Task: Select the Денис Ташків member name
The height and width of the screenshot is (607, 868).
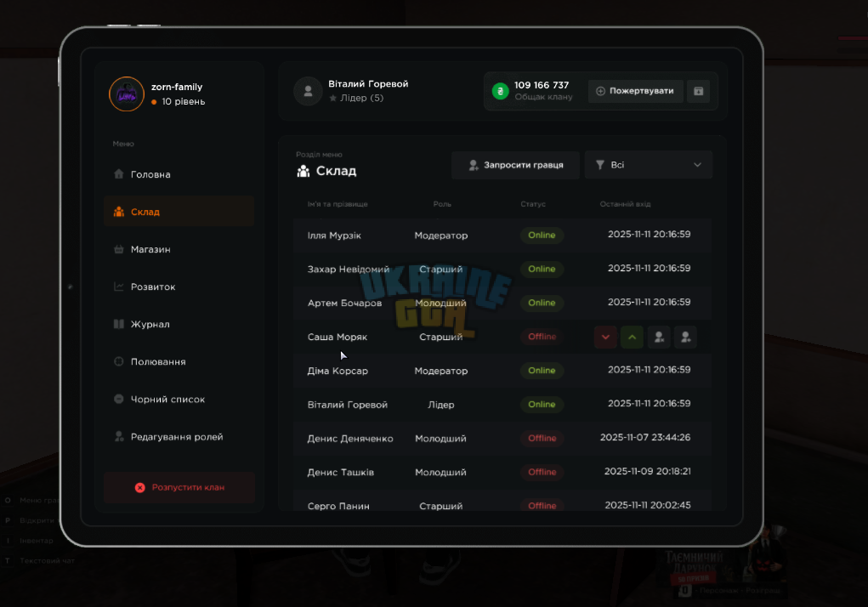Action: tap(340, 472)
